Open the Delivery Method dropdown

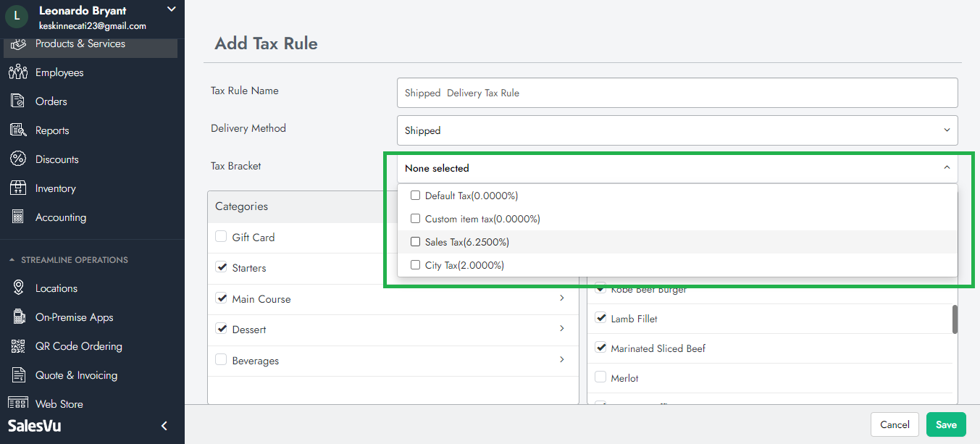[677, 130]
